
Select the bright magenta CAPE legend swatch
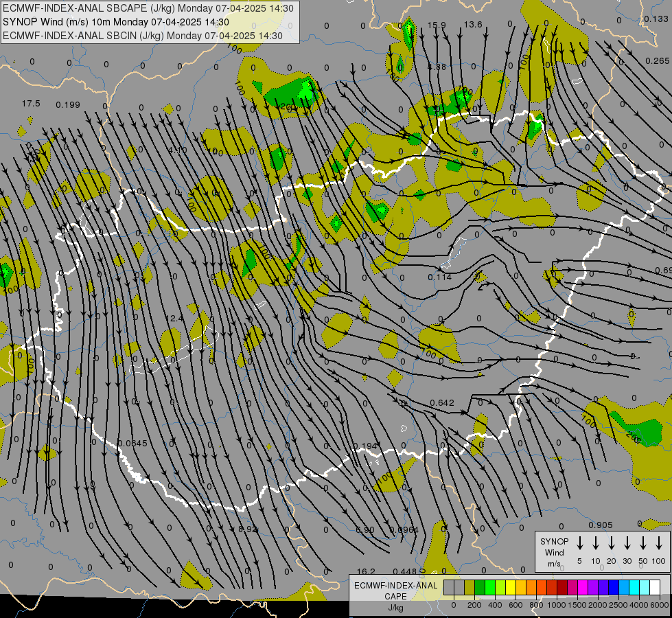583,588
